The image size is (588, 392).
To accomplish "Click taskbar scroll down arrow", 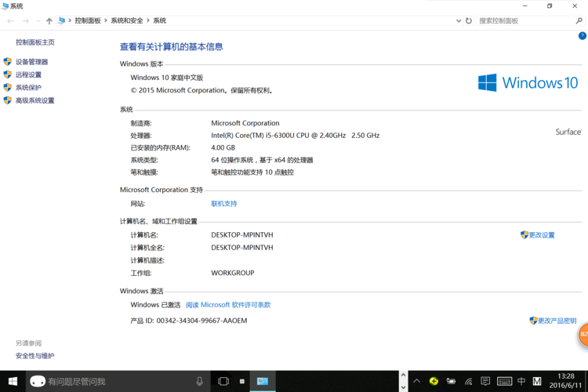I will click(x=403, y=387).
